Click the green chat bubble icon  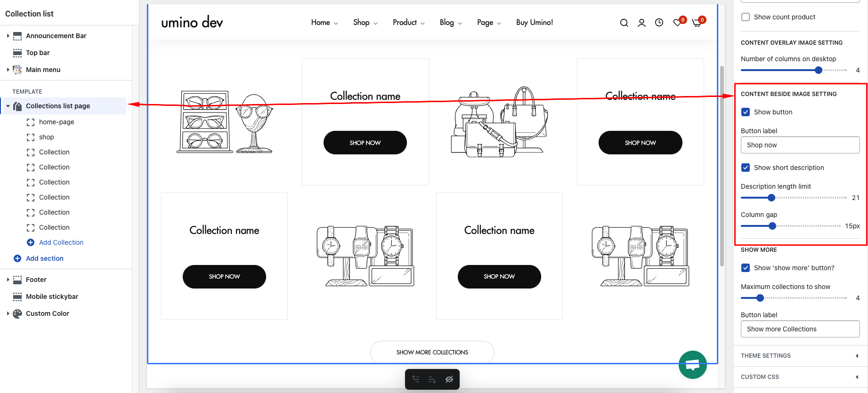[692, 365]
